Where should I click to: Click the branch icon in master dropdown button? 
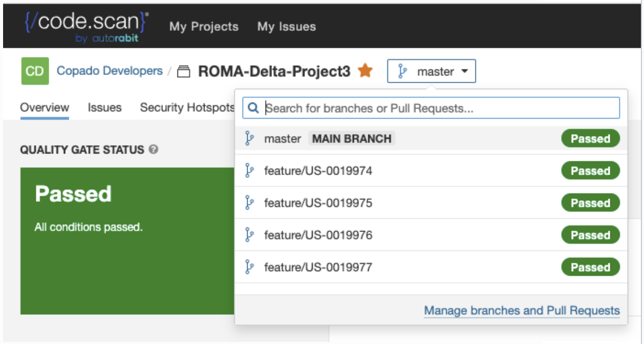tap(402, 71)
